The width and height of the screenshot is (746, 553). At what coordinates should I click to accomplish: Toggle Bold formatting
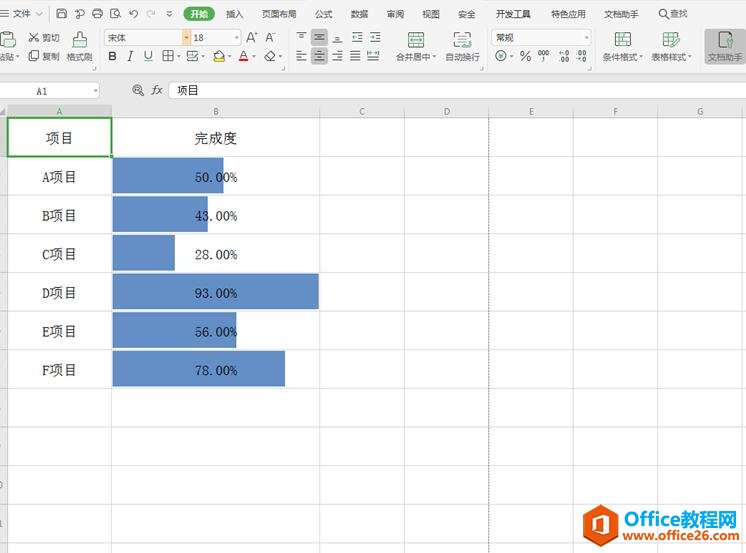(x=112, y=56)
